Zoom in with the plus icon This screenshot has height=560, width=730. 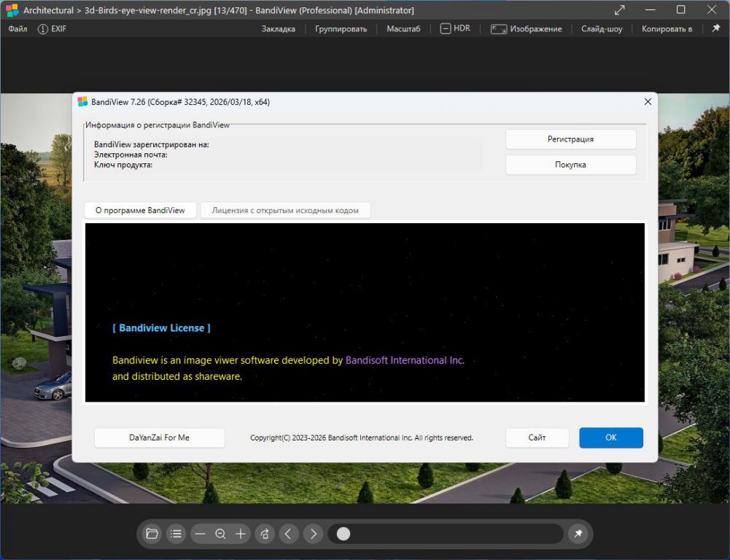(x=241, y=534)
